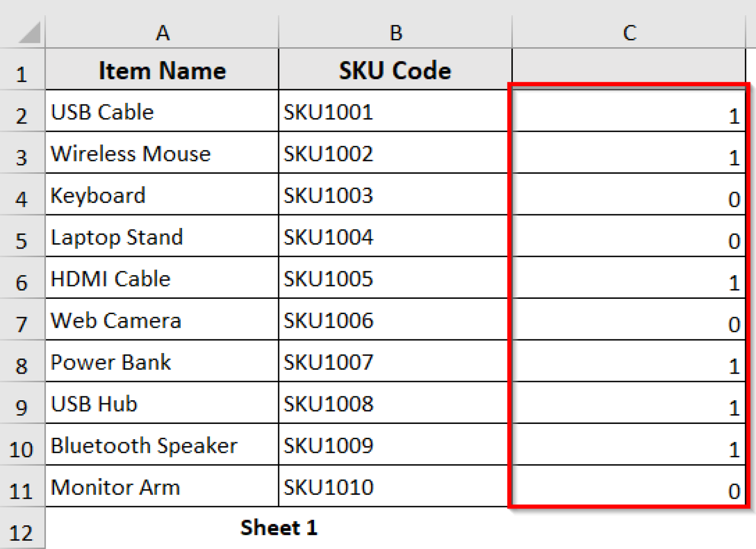Click the cell containing SKU1004

click(x=394, y=238)
